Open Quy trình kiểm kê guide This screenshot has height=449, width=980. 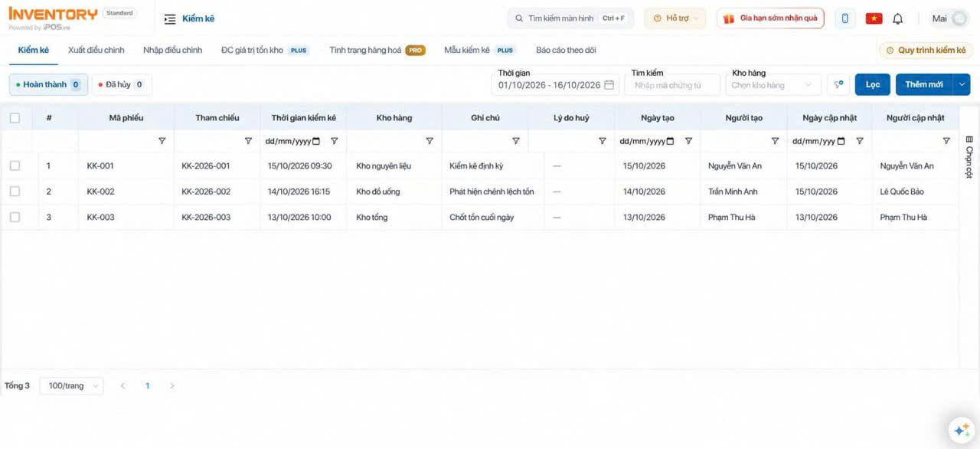[926, 50]
